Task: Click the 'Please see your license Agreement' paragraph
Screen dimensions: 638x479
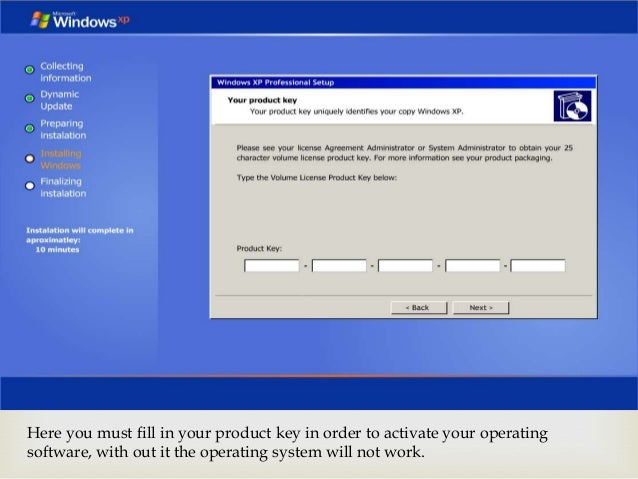Action: pyautogui.click(x=404, y=153)
